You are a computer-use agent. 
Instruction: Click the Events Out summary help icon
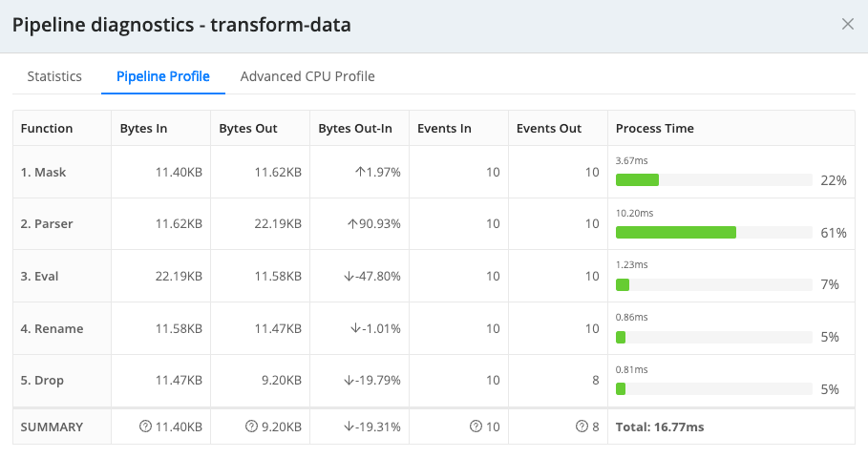(582, 427)
